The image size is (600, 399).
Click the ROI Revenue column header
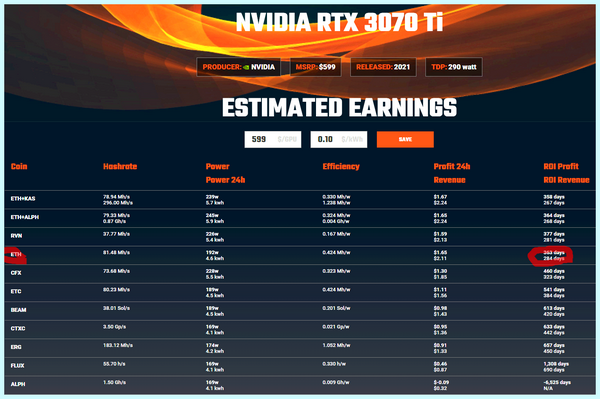(x=566, y=180)
